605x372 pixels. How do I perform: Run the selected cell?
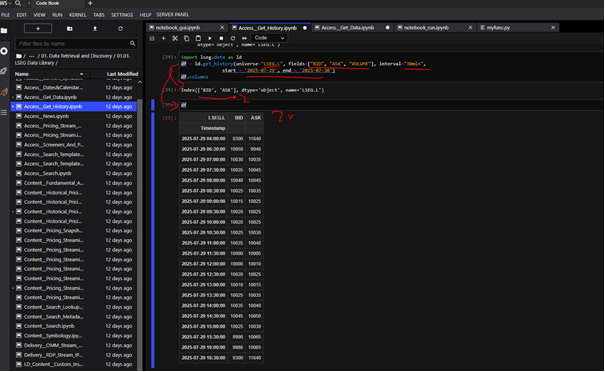[210, 38]
